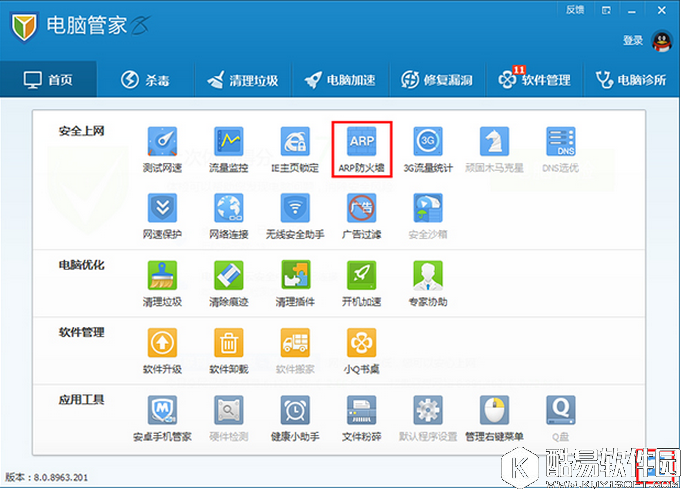The height and width of the screenshot is (489, 681).
Task: Launch the 清理垃圾 broom tool icon
Action: (x=162, y=283)
